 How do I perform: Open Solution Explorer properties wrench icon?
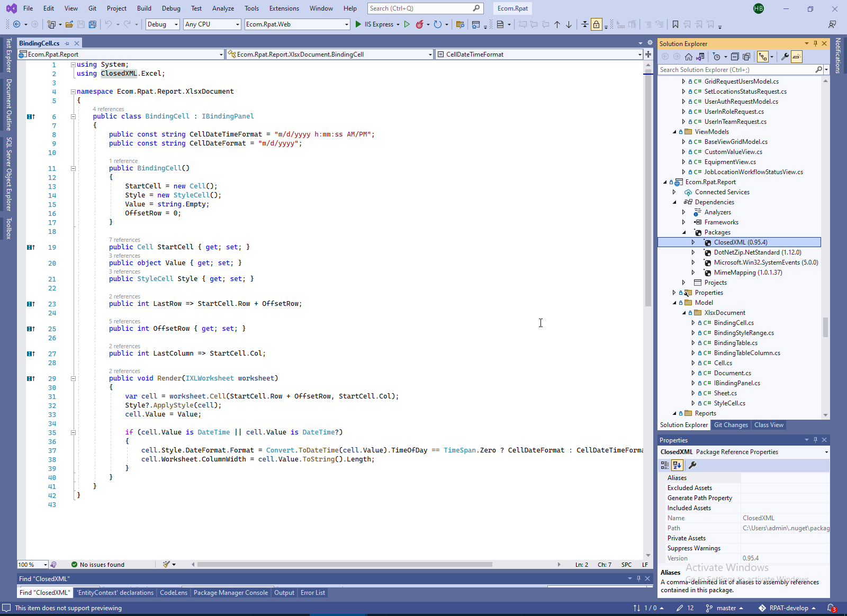(x=785, y=57)
